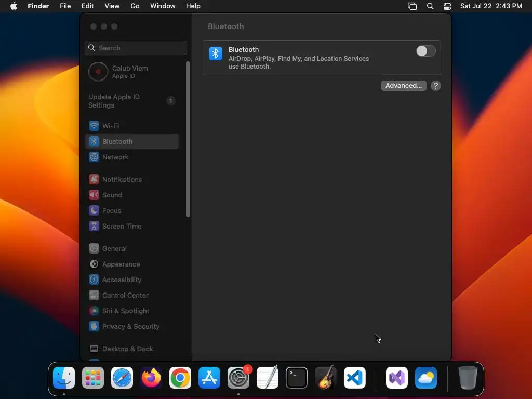
Task: Open Stage Manager icon in menu bar
Action: (412, 6)
